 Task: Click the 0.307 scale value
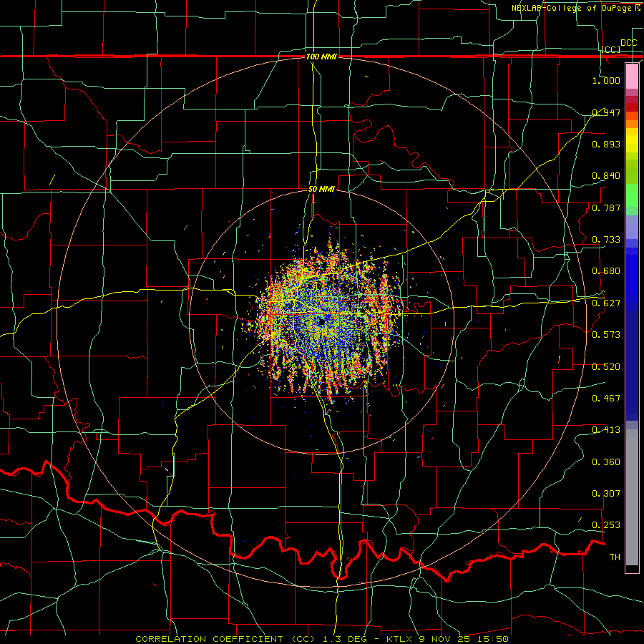pos(606,494)
